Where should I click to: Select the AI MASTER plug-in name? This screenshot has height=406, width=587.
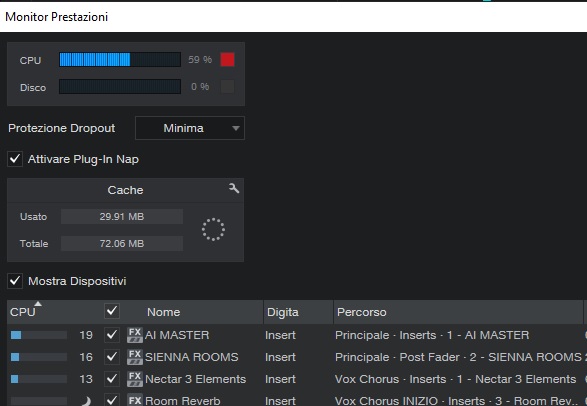click(177, 335)
